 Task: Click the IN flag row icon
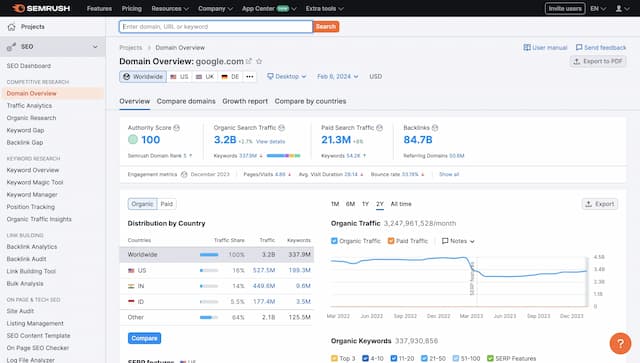tap(131, 286)
